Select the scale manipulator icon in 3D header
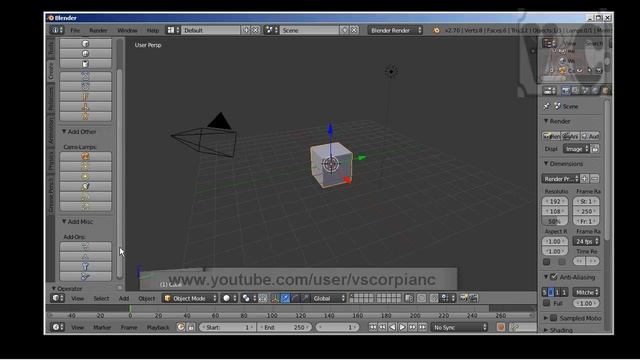The height and width of the screenshot is (360, 640). (305, 298)
